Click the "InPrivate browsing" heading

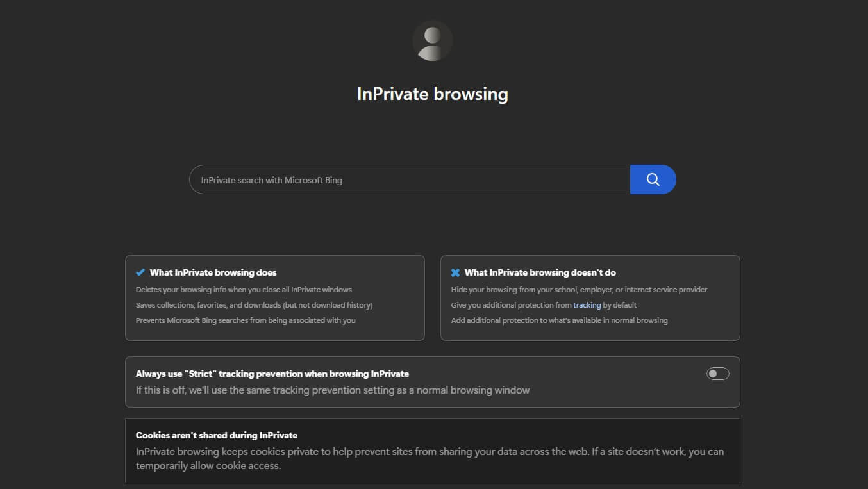click(433, 94)
